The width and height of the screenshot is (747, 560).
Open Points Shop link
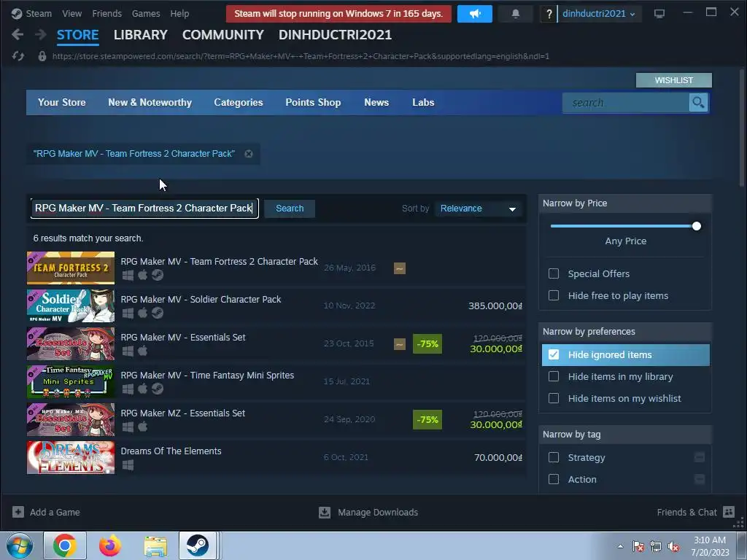click(x=313, y=102)
